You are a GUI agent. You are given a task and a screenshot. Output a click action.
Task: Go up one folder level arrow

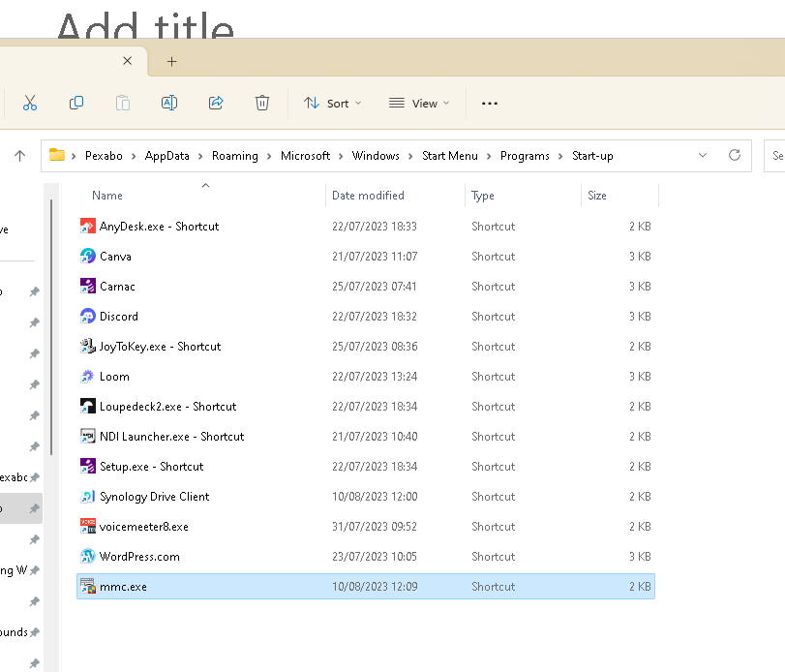20,156
